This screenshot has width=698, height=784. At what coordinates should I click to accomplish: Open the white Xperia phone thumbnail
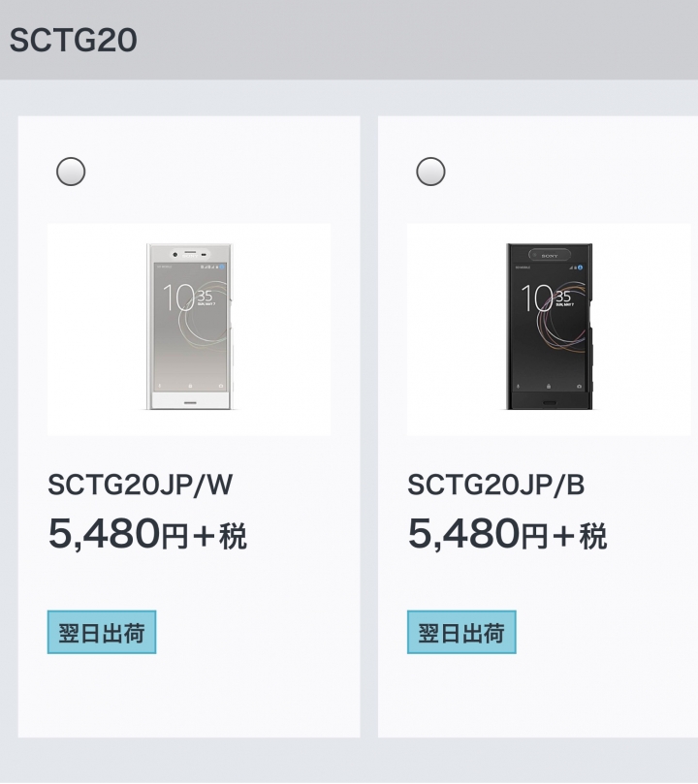click(189, 327)
